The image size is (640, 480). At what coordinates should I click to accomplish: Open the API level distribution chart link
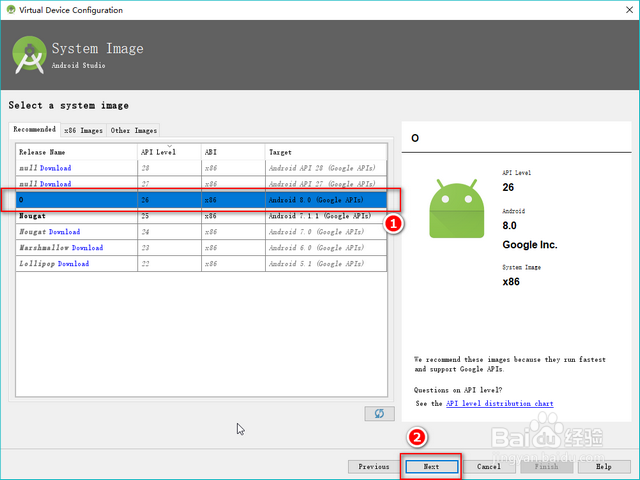[500, 403]
